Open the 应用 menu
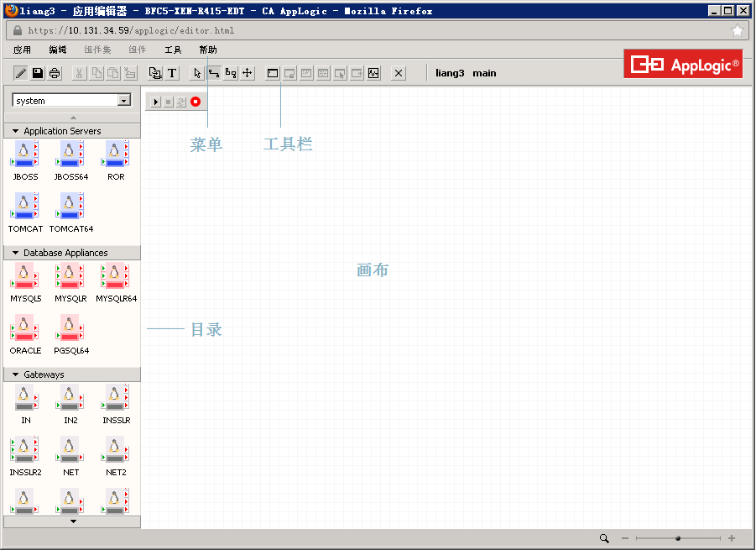 pyautogui.click(x=22, y=50)
